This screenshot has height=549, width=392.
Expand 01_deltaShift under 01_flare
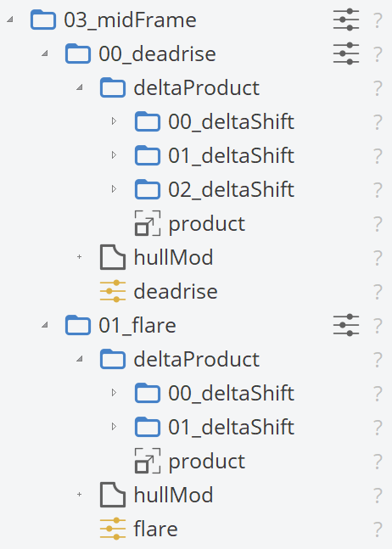point(114,427)
